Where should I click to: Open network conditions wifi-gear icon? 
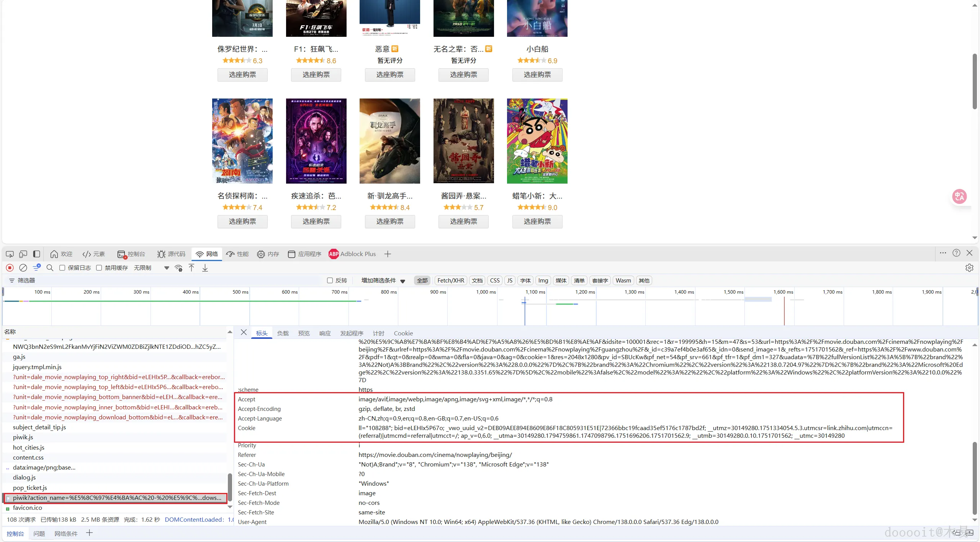[x=178, y=268]
